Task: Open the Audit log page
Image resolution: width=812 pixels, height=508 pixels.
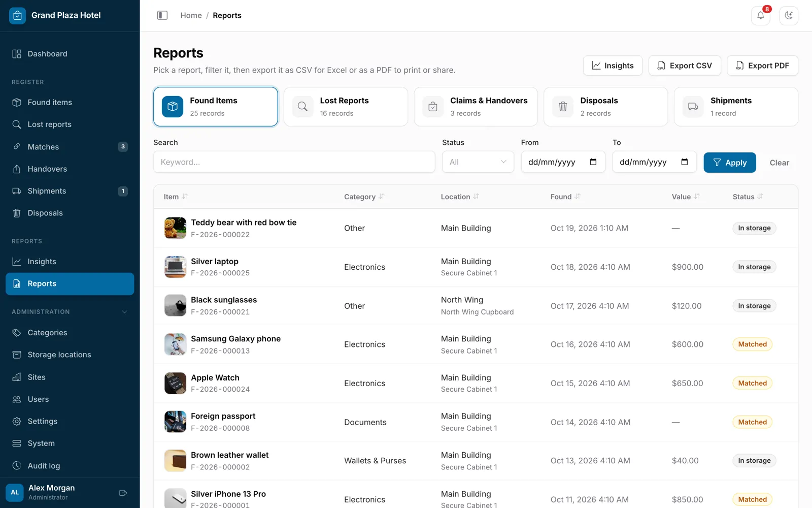Action: [70, 466]
